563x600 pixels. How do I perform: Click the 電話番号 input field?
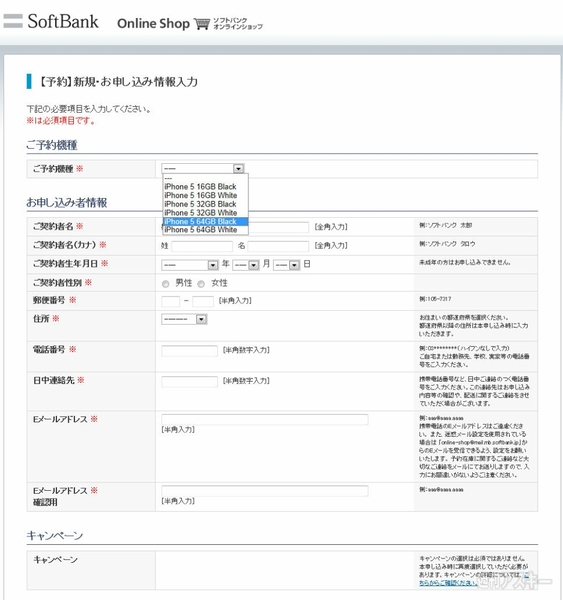189,351
